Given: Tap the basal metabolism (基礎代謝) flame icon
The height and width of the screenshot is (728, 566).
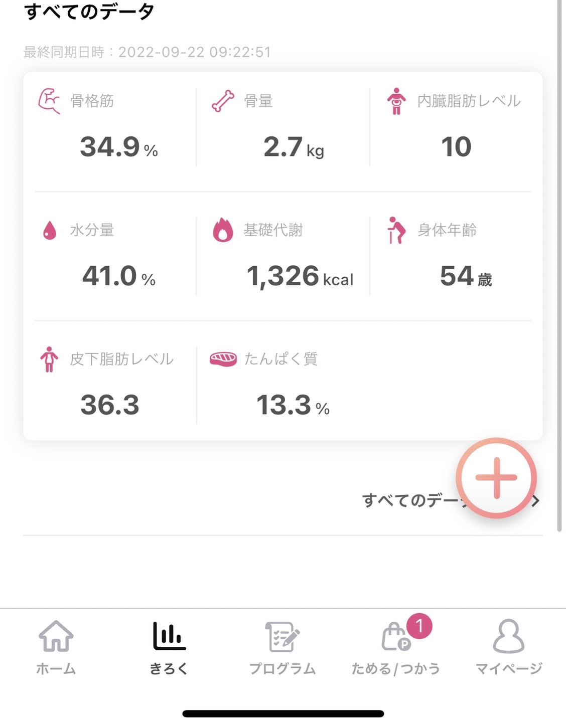Looking at the screenshot, I should click(x=223, y=230).
